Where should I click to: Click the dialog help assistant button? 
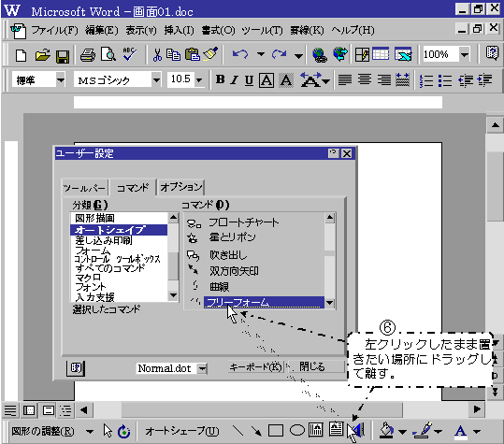[x=76, y=368]
